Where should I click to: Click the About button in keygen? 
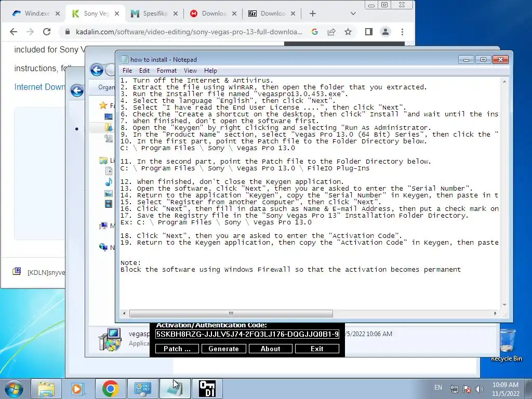pyautogui.click(x=270, y=349)
